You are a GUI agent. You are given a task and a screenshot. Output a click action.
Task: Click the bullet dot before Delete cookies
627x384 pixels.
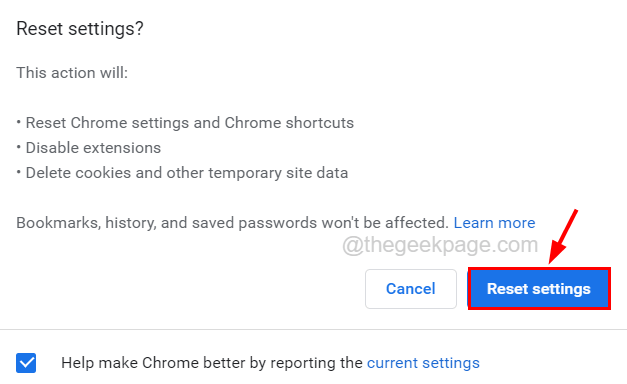[18, 172]
